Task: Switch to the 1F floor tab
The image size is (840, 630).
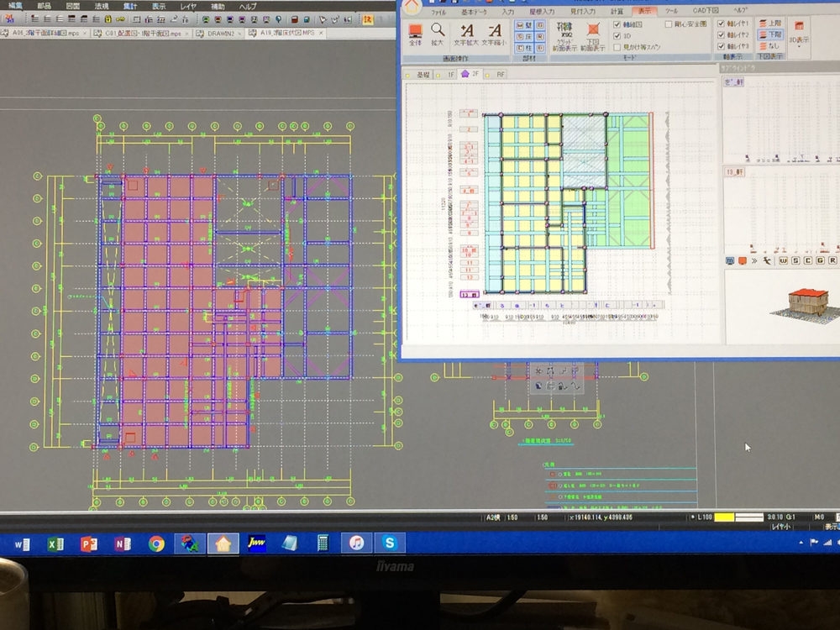Action: (447, 74)
